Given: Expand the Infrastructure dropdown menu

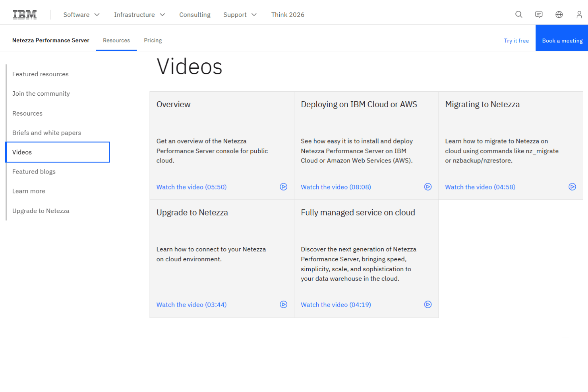Looking at the screenshot, I should pos(139,15).
